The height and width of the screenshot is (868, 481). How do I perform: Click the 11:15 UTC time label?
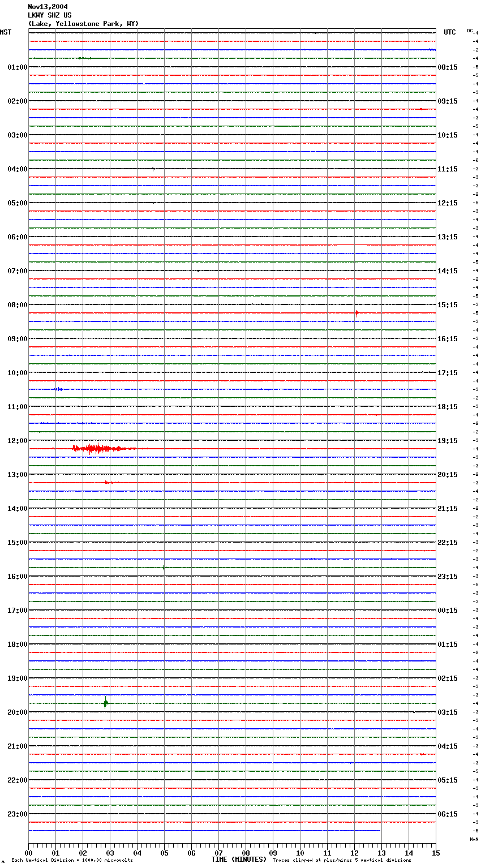pos(448,169)
